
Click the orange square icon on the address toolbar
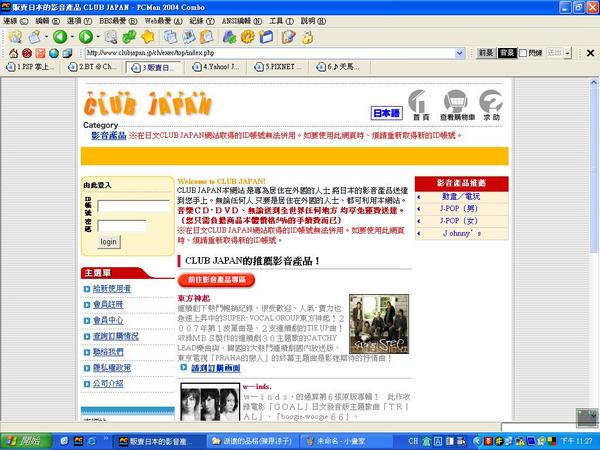[x=40, y=53]
